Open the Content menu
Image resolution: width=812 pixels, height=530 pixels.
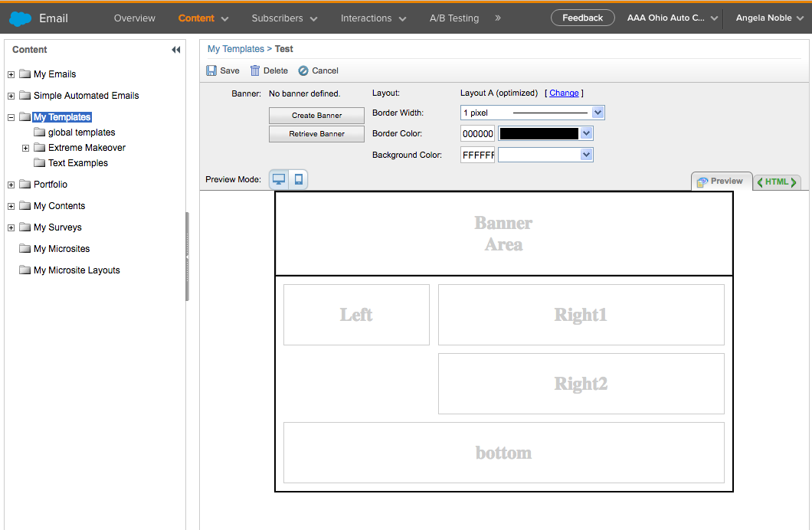point(203,18)
